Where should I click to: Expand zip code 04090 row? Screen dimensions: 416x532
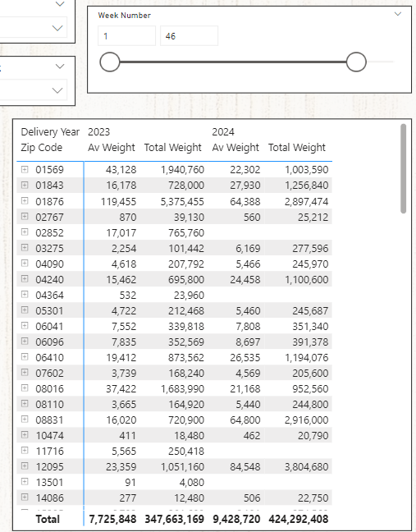click(x=25, y=263)
